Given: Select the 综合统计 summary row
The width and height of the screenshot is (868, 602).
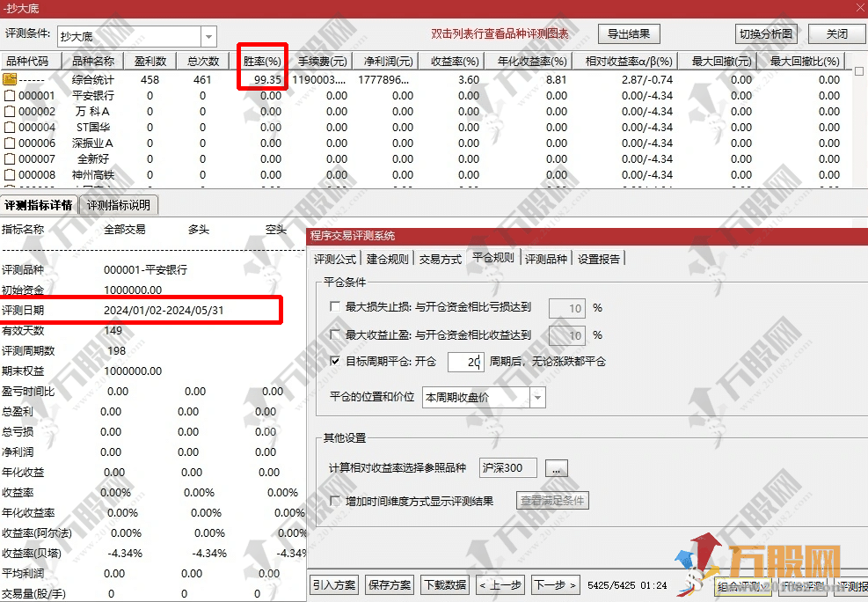Looking at the screenshot, I should point(423,80).
